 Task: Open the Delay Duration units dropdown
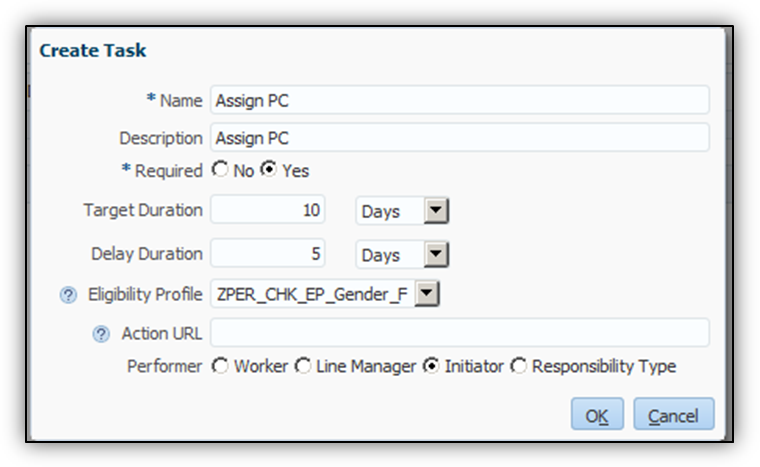click(436, 255)
